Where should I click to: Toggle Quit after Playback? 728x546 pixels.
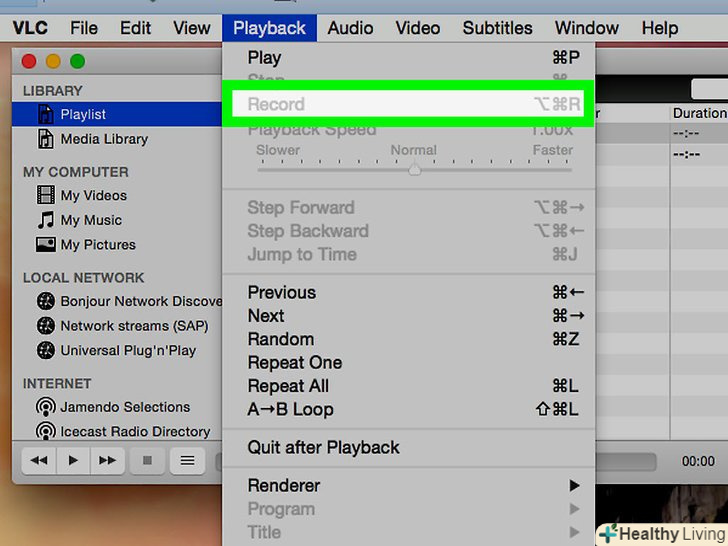click(x=409, y=448)
